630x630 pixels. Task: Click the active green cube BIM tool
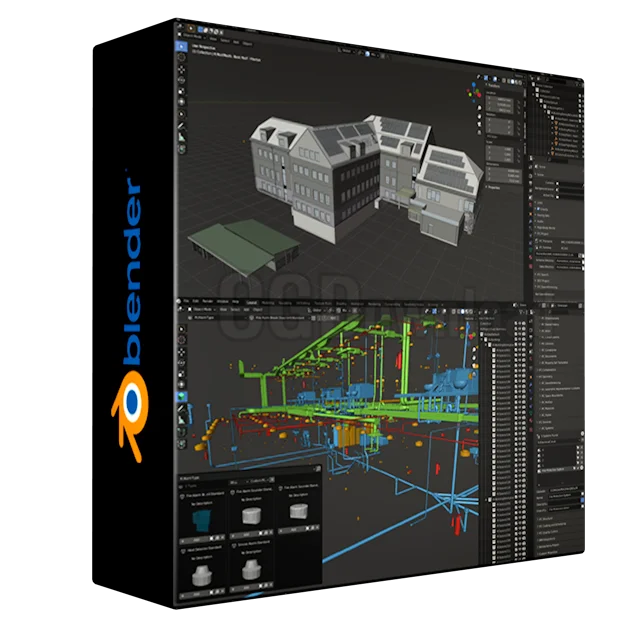click(x=182, y=397)
